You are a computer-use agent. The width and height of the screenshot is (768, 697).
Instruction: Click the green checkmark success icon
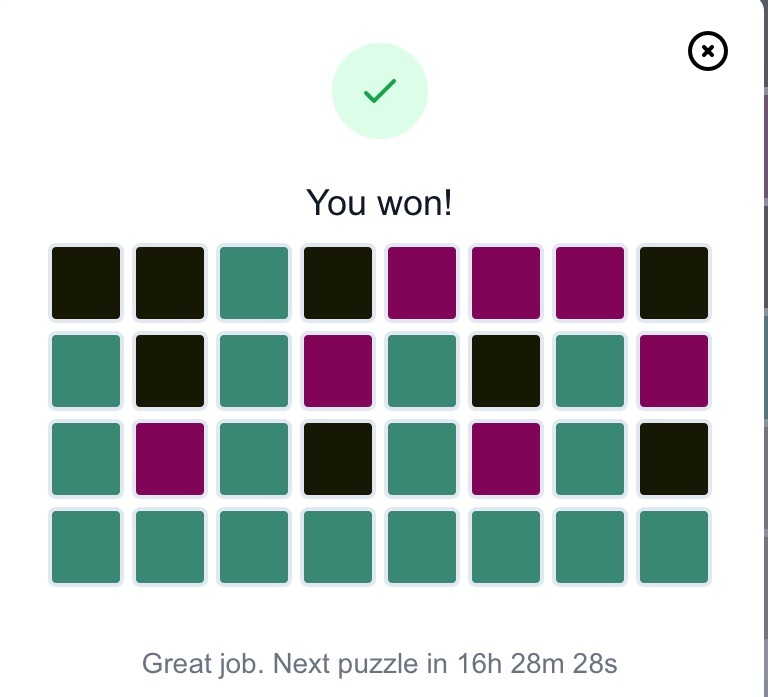[380, 91]
